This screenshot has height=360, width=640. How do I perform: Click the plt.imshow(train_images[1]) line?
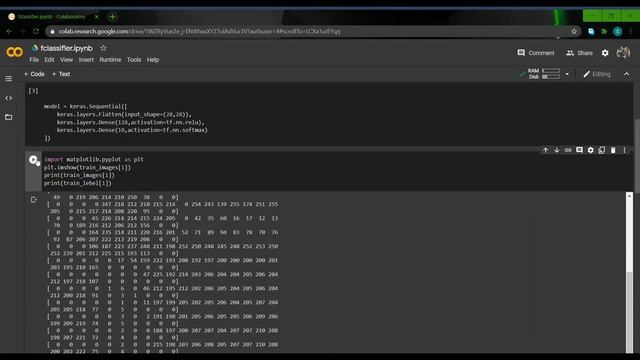pos(87,167)
